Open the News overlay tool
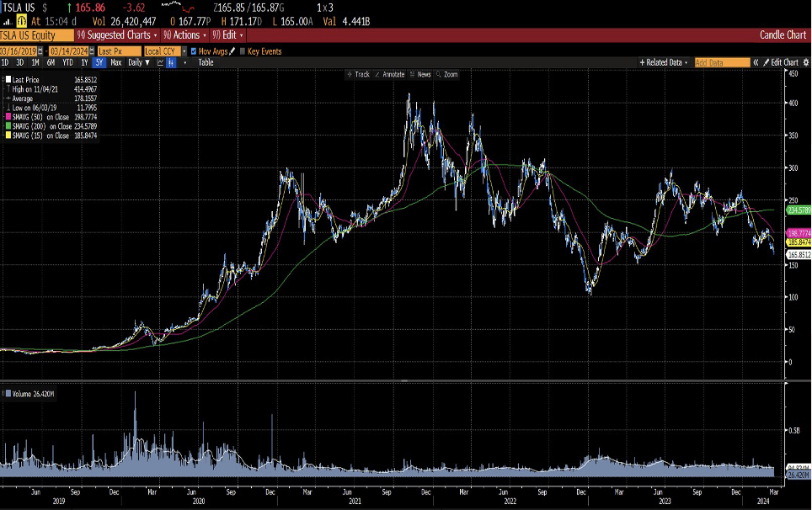The height and width of the screenshot is (510, 812). [x=420, y=75]
